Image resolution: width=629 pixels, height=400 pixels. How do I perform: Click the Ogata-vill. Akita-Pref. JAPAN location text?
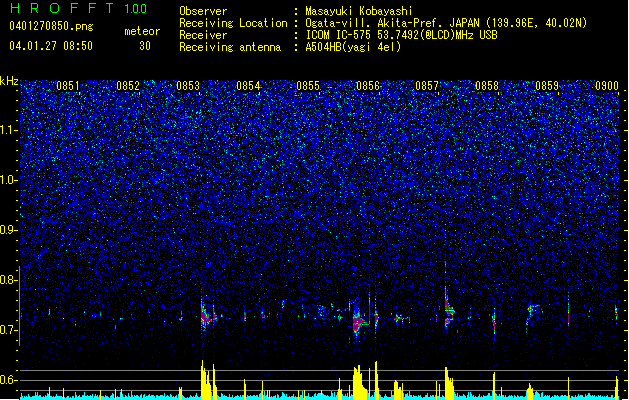point(446,23)
